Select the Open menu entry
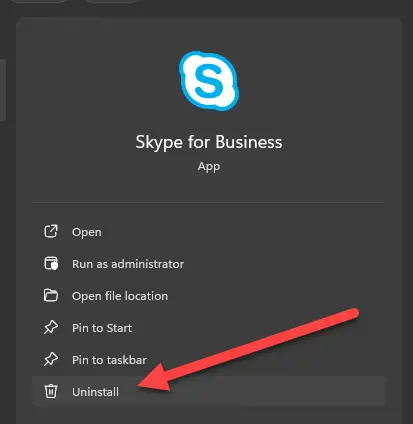Viewport: 413px width, 424px height. coord(209,232)
